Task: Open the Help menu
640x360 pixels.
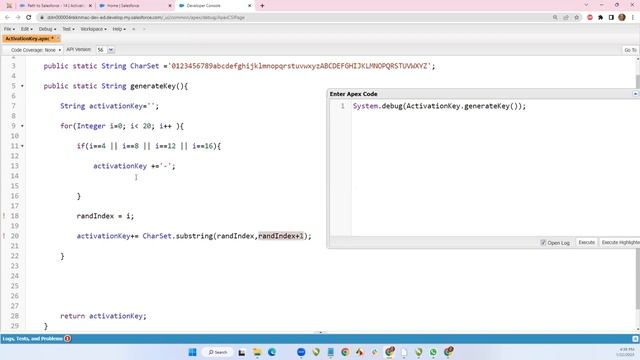Action: point(119,29)
